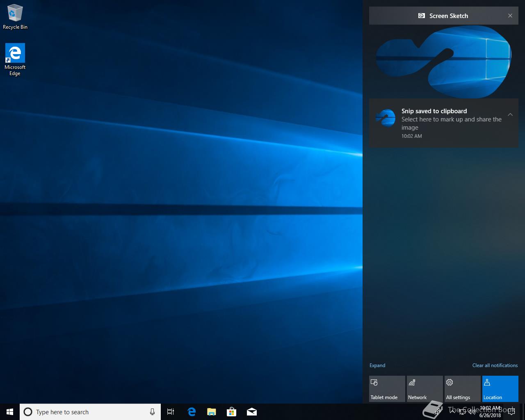Image resolution: width=525 pixels, height=420 pixels.
Task: Click the Cortana circle icon in search box
Action: click(28, 412)
